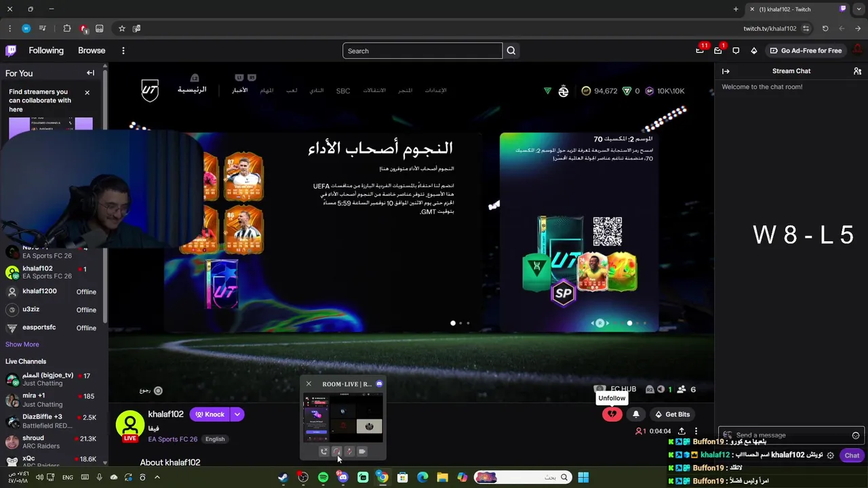Click the purple Chat send button

pos(852,455)
